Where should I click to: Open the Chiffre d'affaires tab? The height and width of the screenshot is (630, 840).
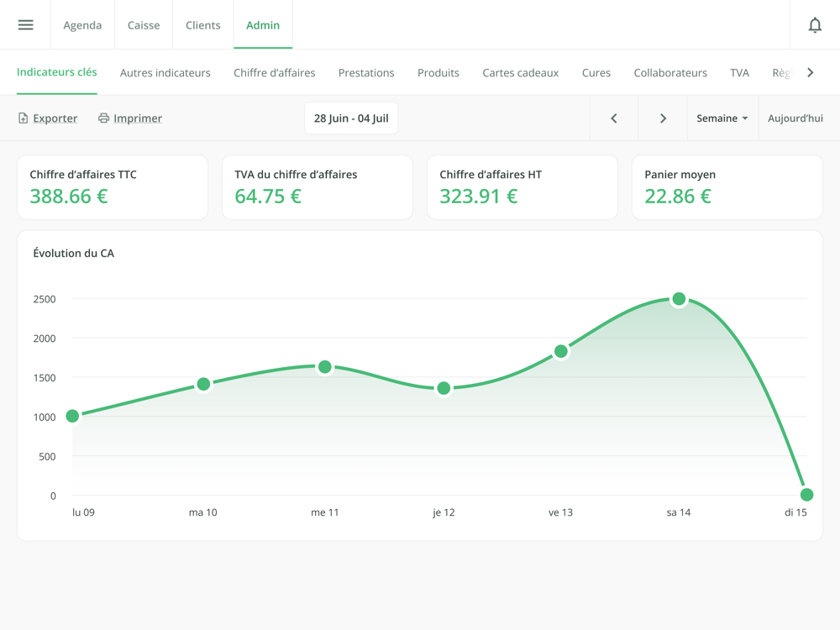(x=275, y=73)
